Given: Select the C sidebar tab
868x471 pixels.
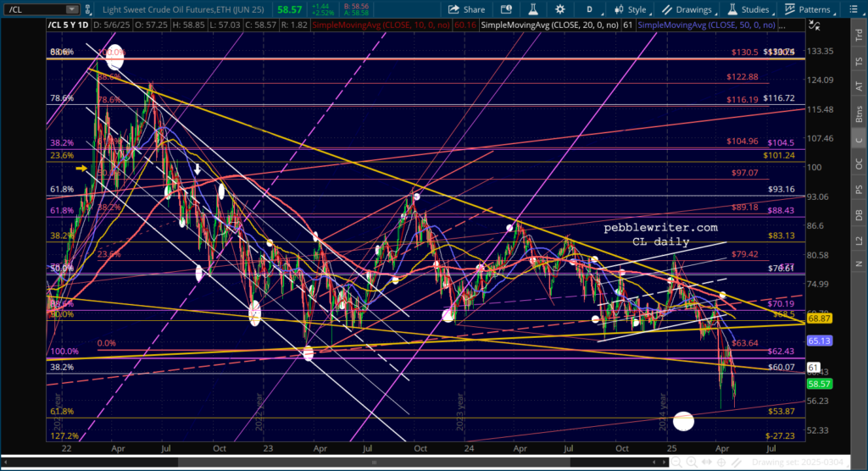Looking at the screenshot, I should coord(859,140).
